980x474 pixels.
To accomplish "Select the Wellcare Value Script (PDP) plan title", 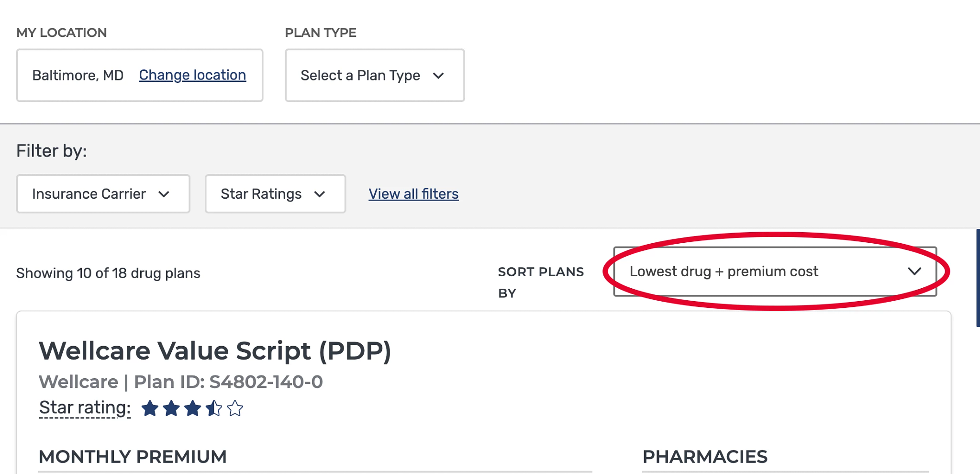I will (x=215, y=350).
